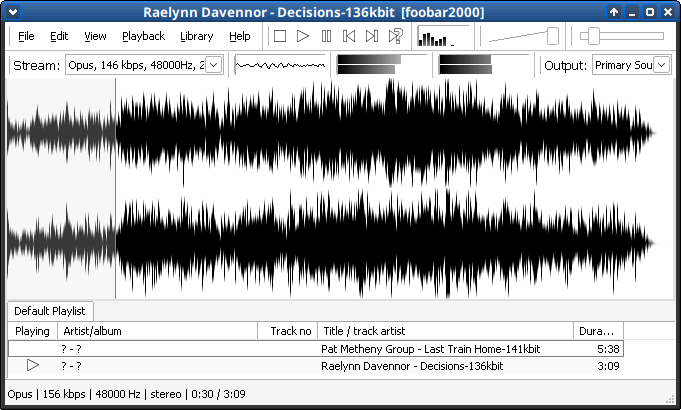This screenshot has height=410, width=681.
Task: Select Raelynn Davennor - Decisions-136kbit row
Action: pos(316,366)
